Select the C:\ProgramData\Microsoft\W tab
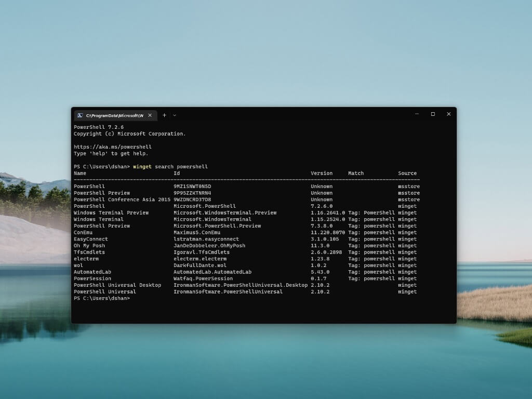532x399 pixels. click(x=116, y=115)
